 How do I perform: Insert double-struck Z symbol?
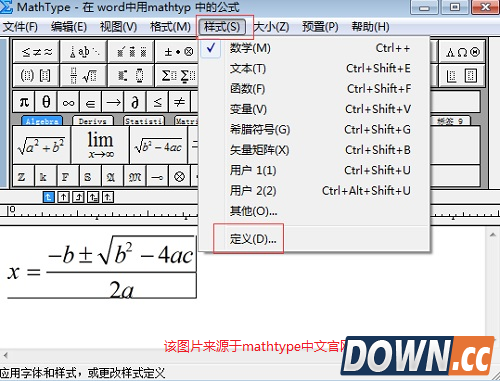(x=22, y=176)
